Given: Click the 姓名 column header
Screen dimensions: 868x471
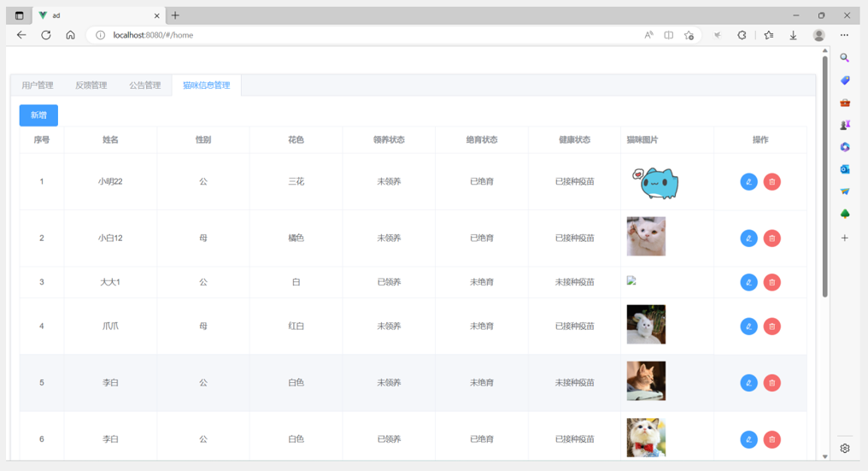Looking at the screenshot, I should 110,139.
